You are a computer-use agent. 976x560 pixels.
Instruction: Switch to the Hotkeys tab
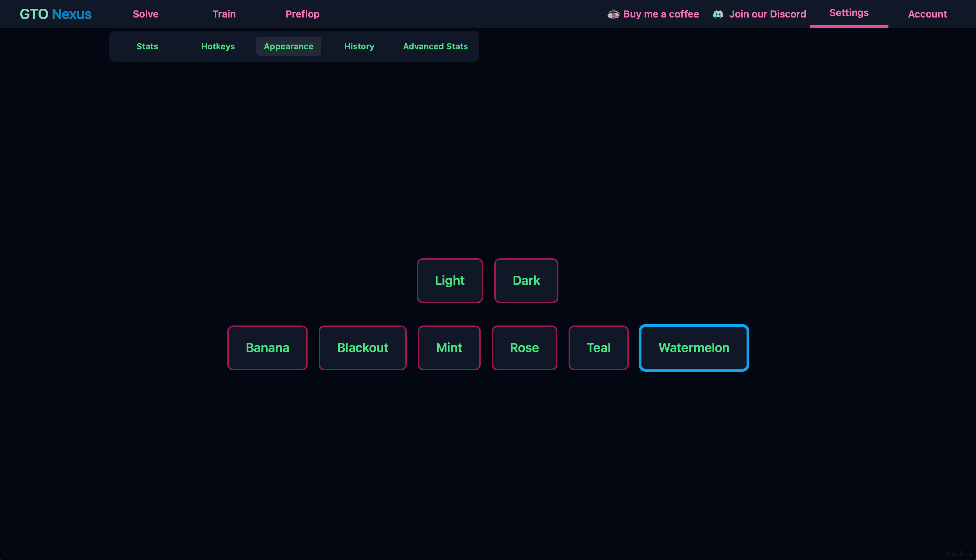(218, 46)
